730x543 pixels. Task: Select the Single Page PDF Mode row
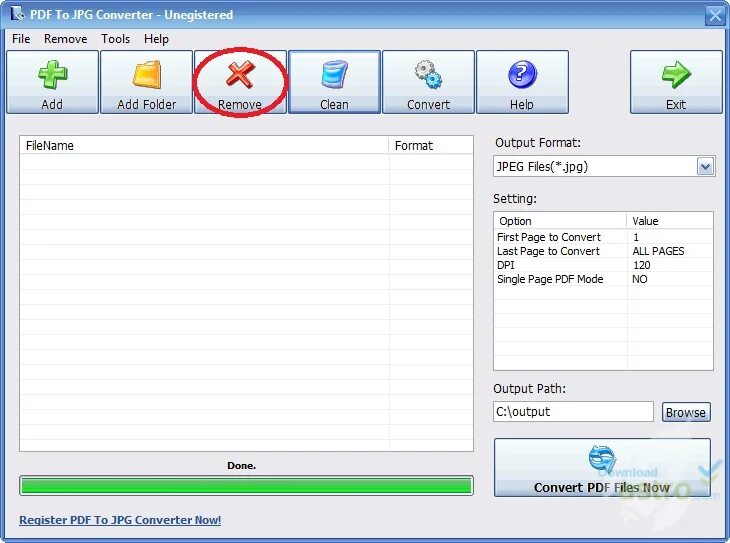click(x=603, y=279)
